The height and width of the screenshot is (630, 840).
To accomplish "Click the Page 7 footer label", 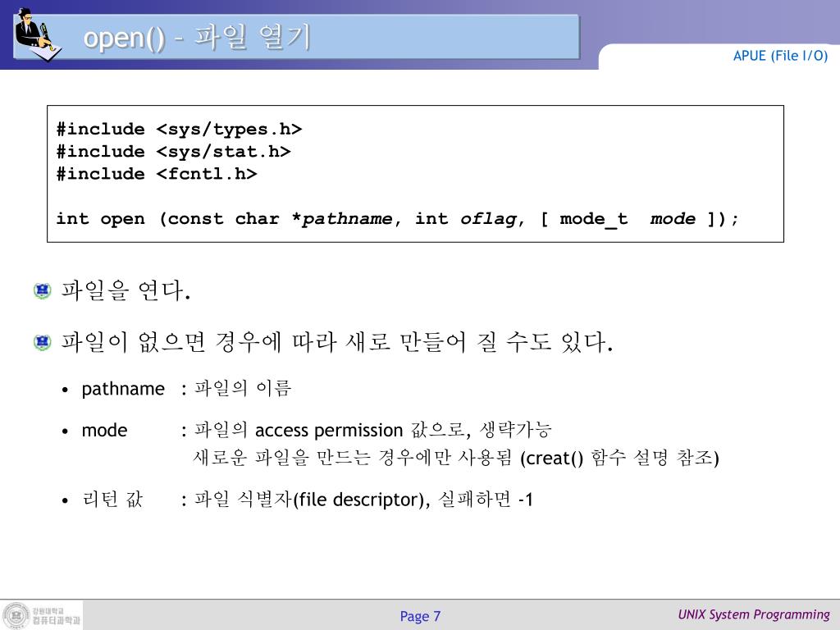I will pyautogui.click(x=420, y=616).
